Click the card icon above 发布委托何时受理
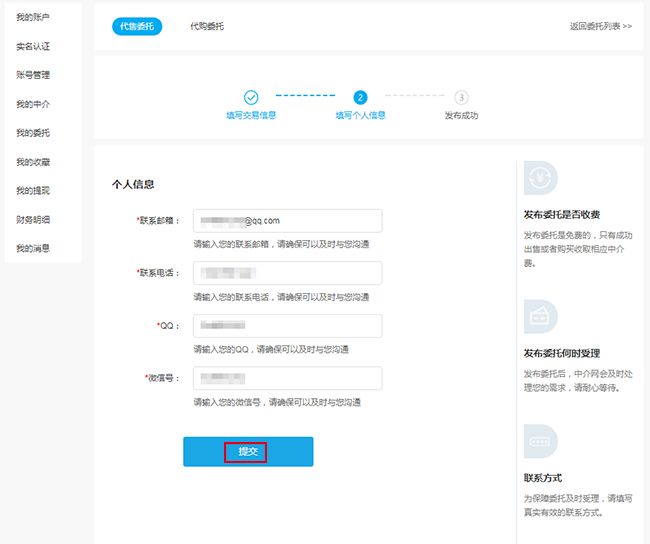Image resolution: width=650 pixels, height=544 pixels. point(540,316)
